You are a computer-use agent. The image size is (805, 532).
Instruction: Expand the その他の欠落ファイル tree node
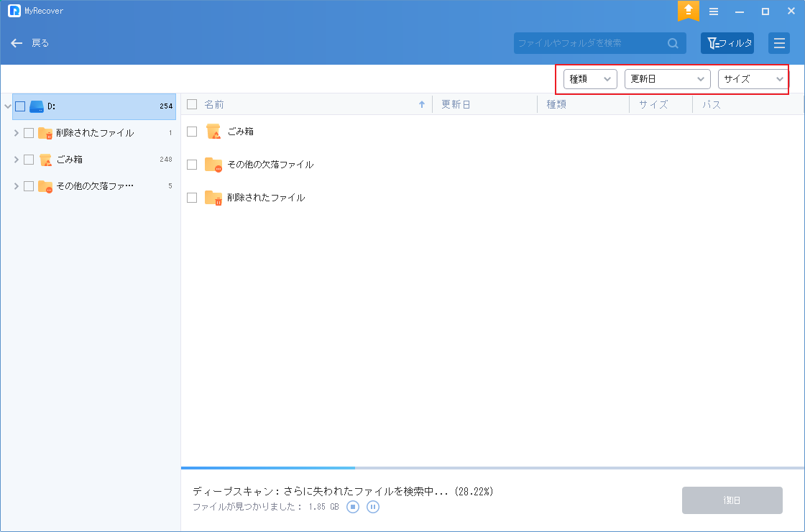click(16, 186)
